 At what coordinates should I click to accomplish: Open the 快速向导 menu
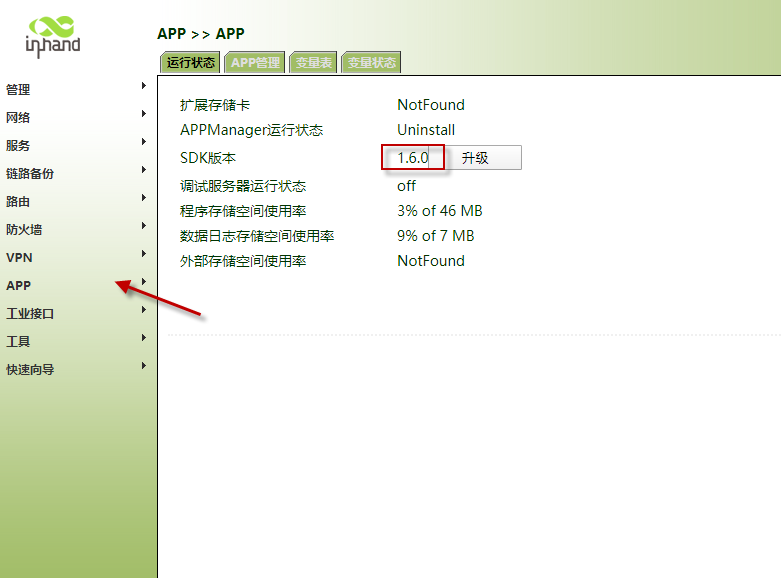click(x=30, y=370)
